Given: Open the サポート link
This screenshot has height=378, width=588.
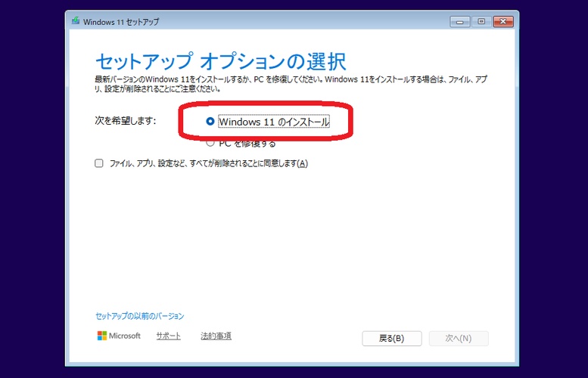Looking at the screenshot, I should (x=168, y=336).
